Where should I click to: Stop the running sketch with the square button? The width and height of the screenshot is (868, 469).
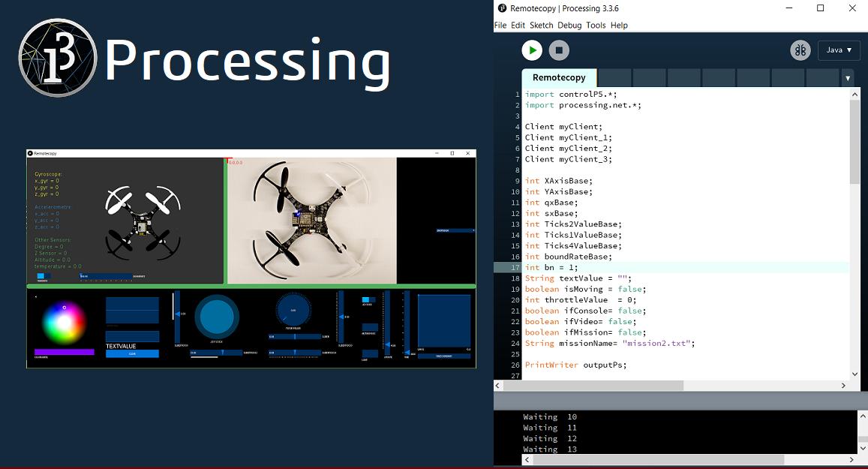pos(559,50)
